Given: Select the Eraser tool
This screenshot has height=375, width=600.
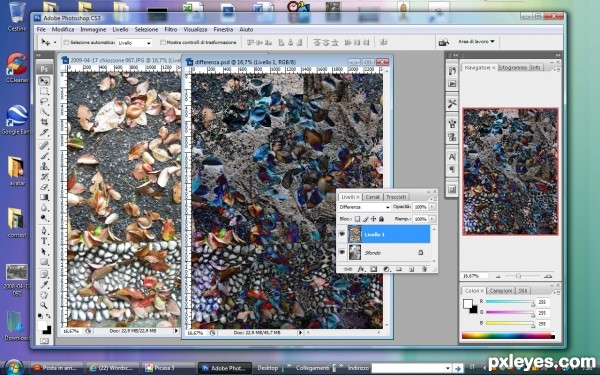Looking at the screenshot, I should click(44, 187).
